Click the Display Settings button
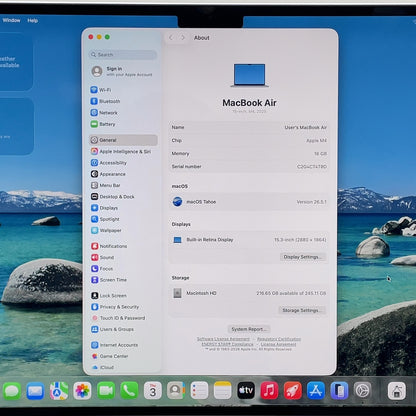The image size is (416, 416). (x=302, y=257)
